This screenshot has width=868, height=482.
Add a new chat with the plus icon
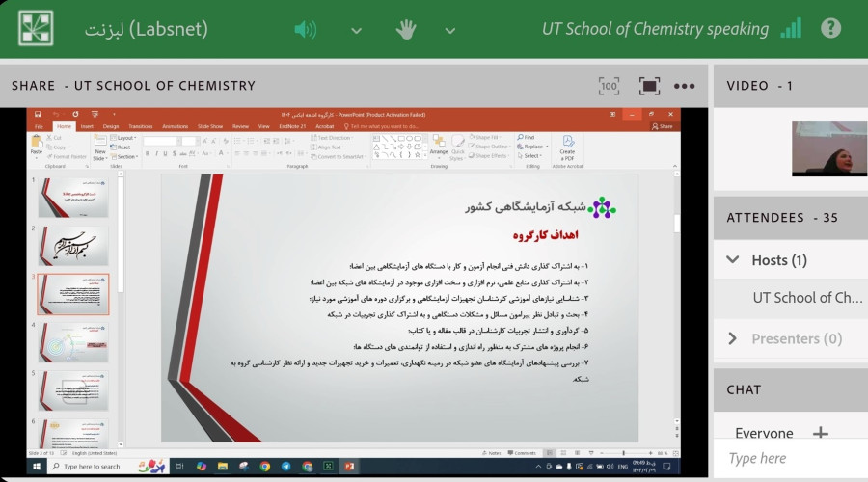point(821,433)
